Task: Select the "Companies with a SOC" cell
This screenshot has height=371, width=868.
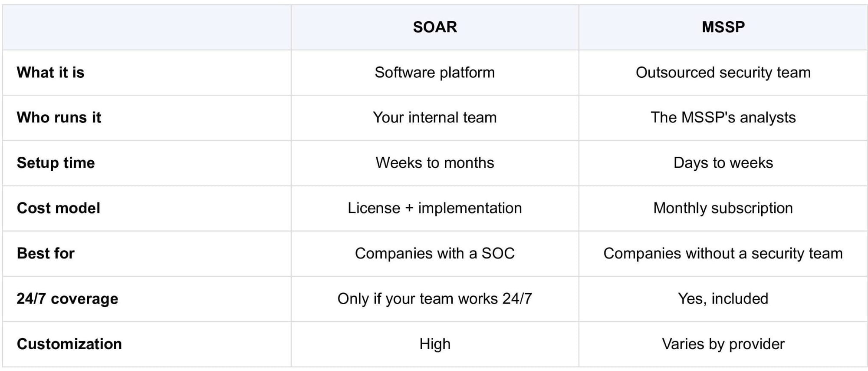Action: click(435, 253)
